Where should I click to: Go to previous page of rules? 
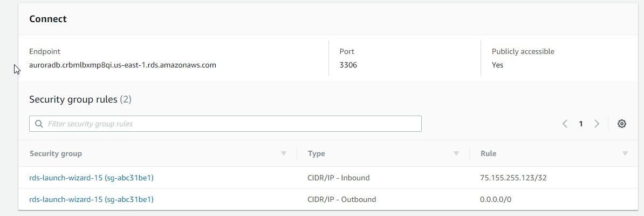coord(565,124)
